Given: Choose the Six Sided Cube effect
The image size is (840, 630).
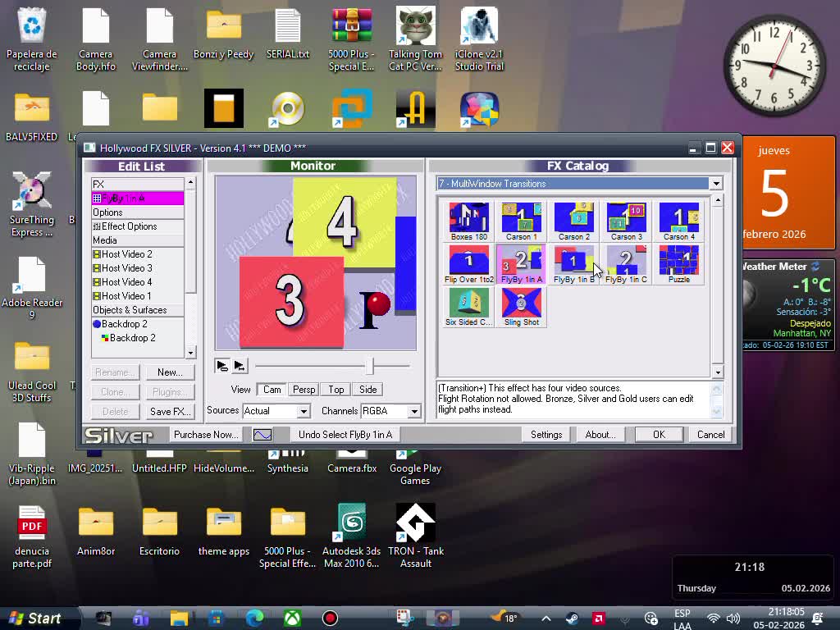Looking at the screenshot, I should point(468,306).
